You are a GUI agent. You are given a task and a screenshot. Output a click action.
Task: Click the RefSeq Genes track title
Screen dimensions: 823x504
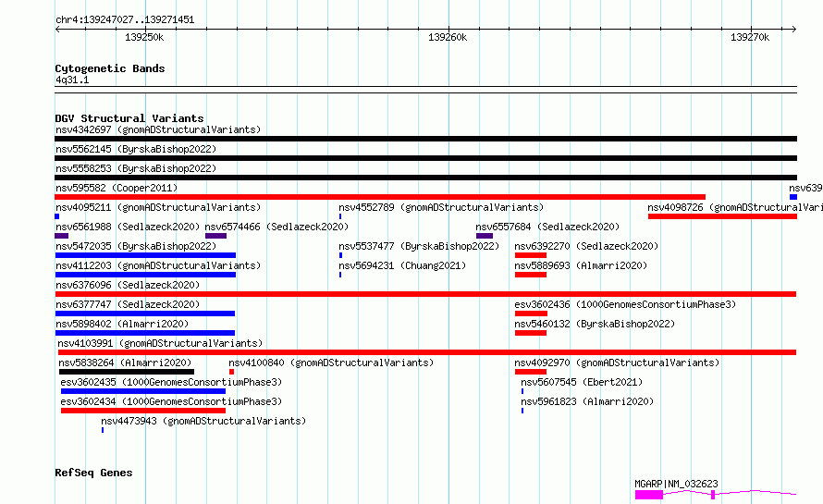[x=93, y=473]
